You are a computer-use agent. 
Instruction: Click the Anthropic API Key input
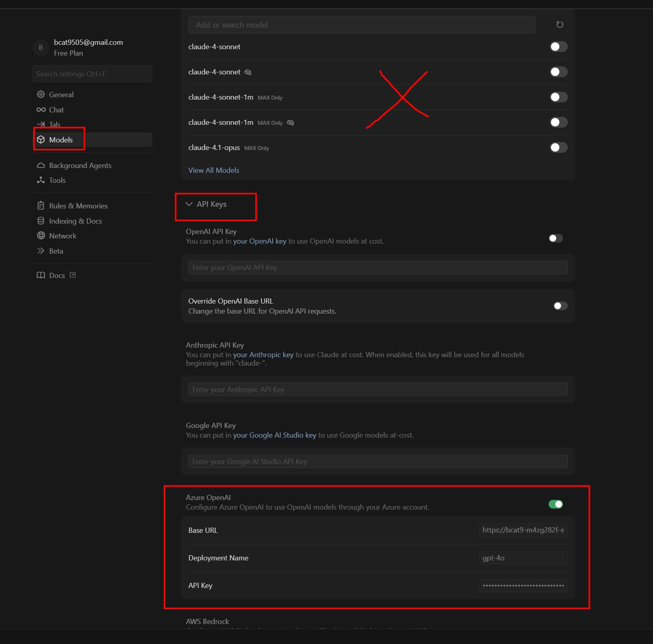[378, 390]
